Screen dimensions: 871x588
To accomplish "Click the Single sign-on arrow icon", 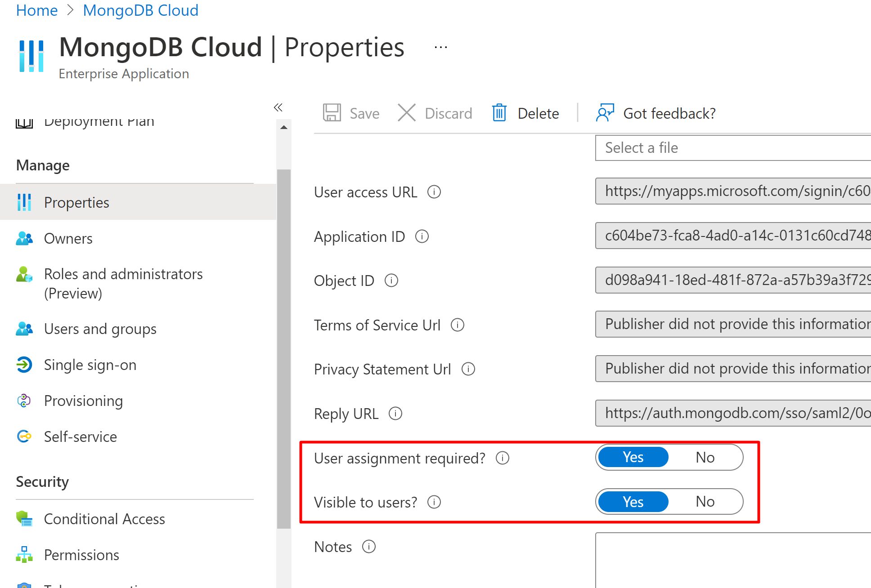I will (x=24, y=365).
